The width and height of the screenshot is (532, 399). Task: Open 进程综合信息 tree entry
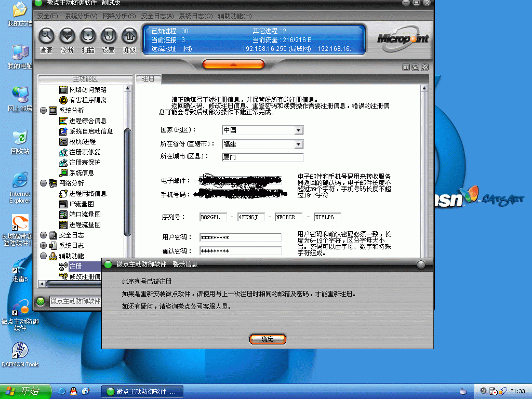(x=83, y=121)
